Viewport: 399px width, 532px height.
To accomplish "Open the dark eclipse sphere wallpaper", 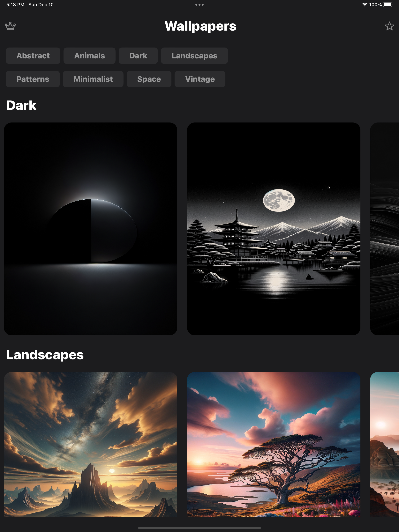I will tap(90, 229).
